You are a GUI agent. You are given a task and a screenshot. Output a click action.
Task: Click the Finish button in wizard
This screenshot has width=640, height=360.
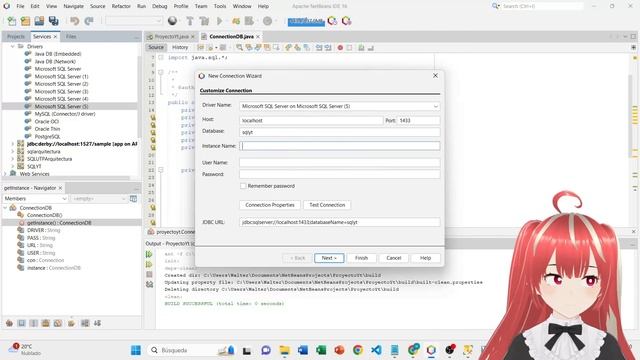(x=361, y=258)
